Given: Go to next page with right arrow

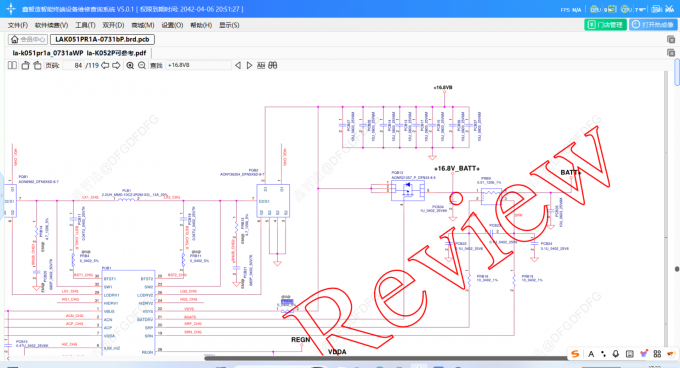Looking at the screenshot, I should pyautogui.click(x=116, y=65).
